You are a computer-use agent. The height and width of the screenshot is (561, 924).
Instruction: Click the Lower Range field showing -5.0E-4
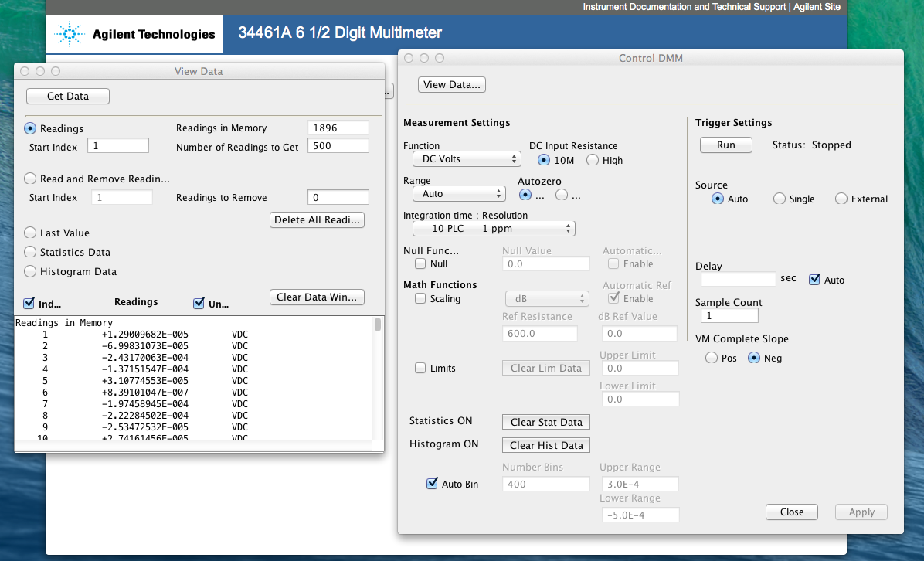(x=640, y=515)
